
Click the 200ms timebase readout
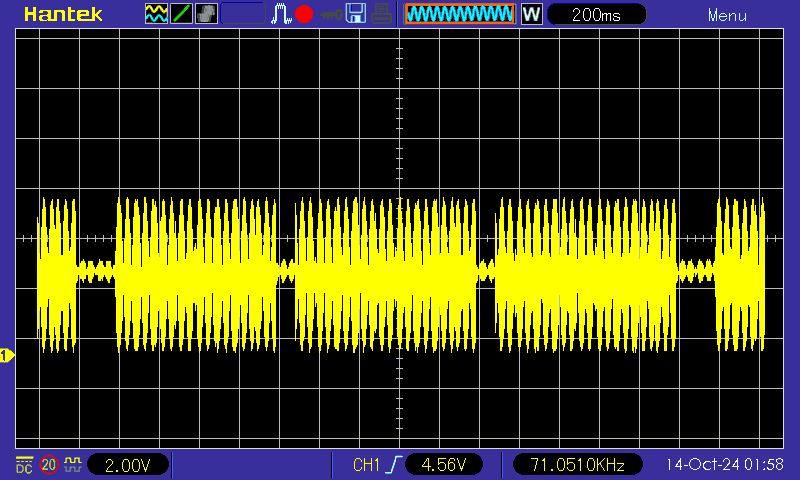click(596, 14)
